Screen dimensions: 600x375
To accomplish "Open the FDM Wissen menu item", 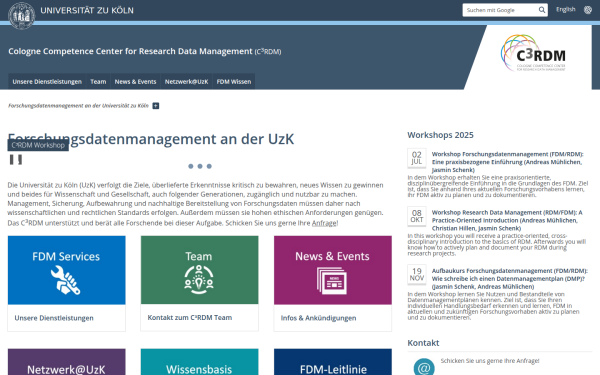I will click(x=234, y=82).
